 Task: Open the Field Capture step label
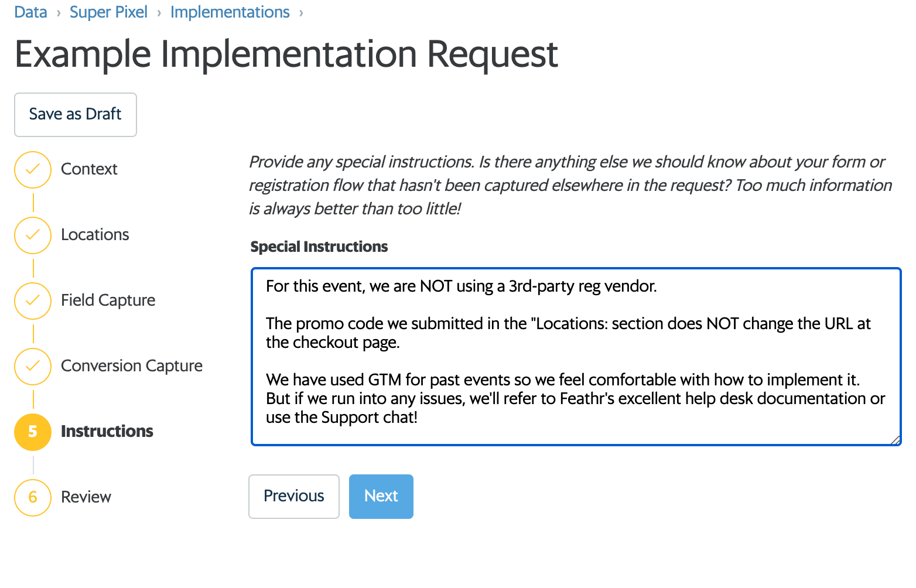(108, 300)
